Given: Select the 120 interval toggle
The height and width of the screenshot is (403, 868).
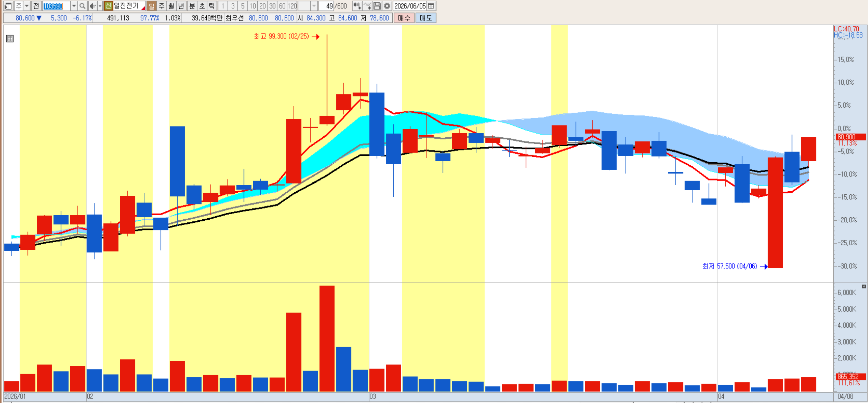Looking at the screenshot, I should click(292, 6).
